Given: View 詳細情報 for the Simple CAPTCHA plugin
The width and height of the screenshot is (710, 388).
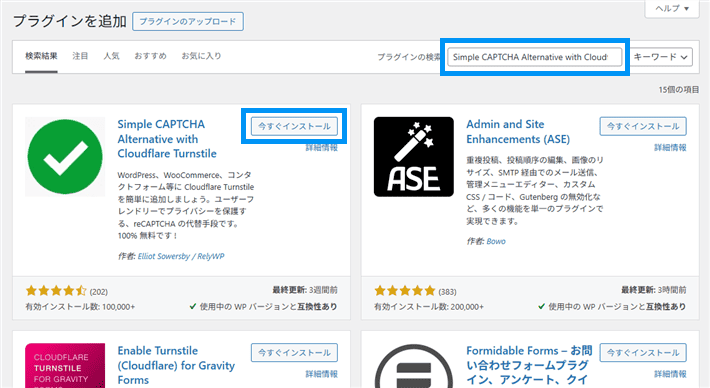Looking at the screenshot, I should click(321, 148).
